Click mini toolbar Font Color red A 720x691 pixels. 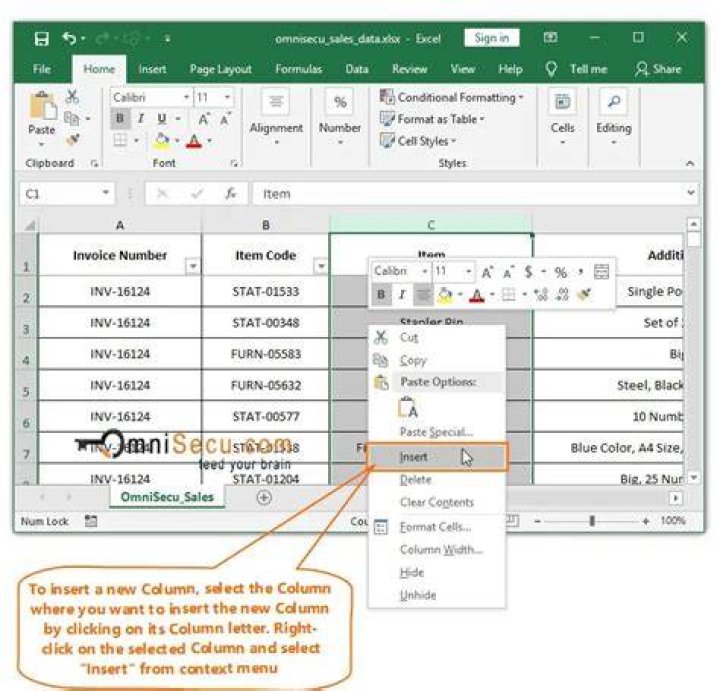pos(478,295)
